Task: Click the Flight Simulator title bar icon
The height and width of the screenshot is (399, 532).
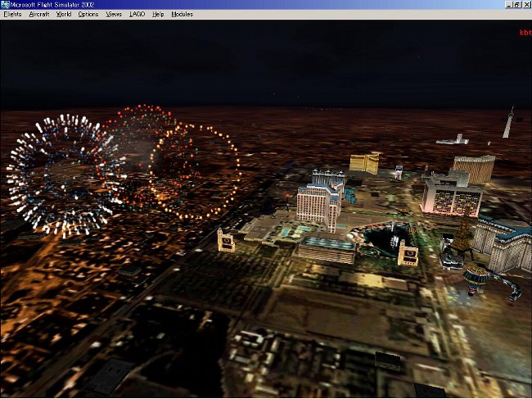Action: pyautogui.click(x=5, y=4)
